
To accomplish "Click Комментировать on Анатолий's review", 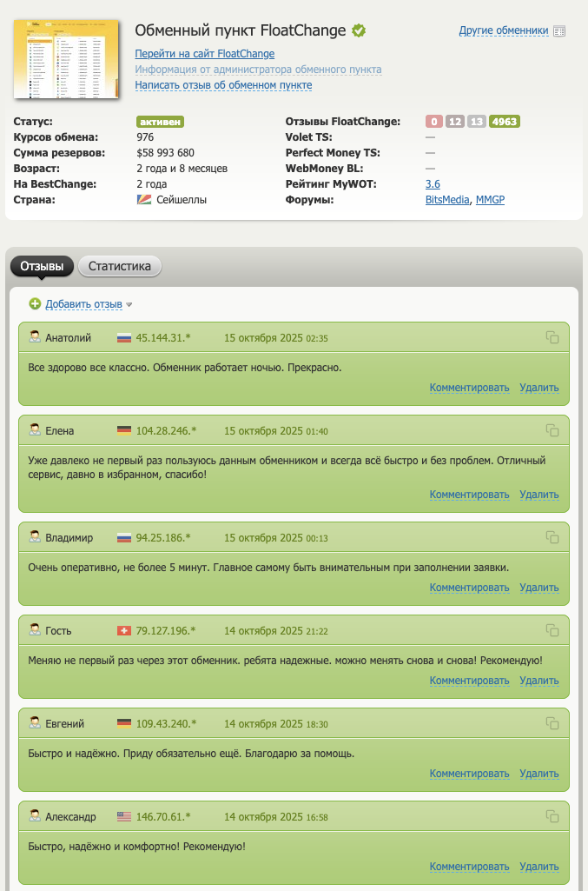I will tap(469, 388).
